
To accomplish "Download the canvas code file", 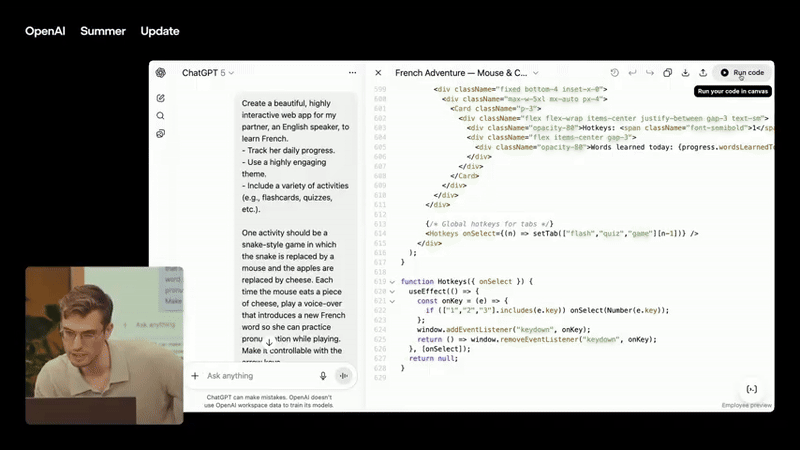I will click(x=685, y=73).
